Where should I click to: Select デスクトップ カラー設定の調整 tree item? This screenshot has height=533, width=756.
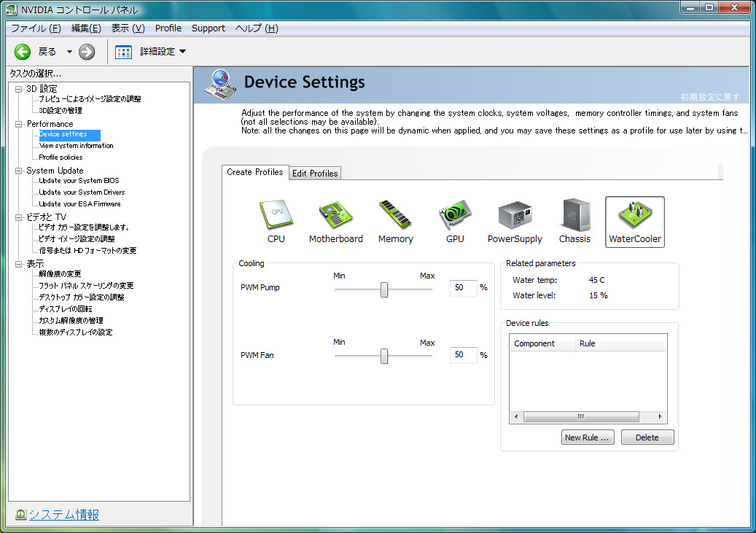pyautogui.click(x=82, y=297)
